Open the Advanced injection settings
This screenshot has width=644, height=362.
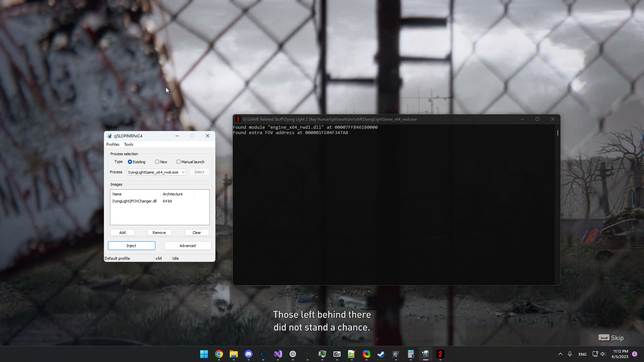187,246
